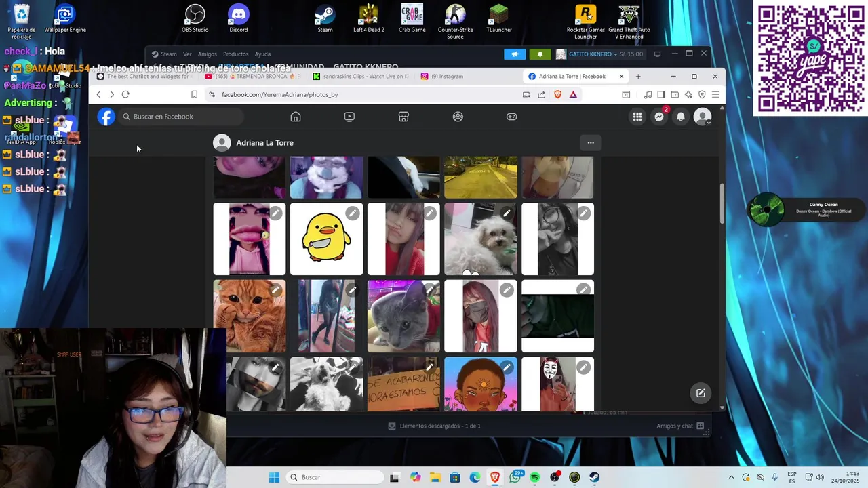868x488 pixels.
Task: Open Windows Start menu
Action: [x=274, y=477]
